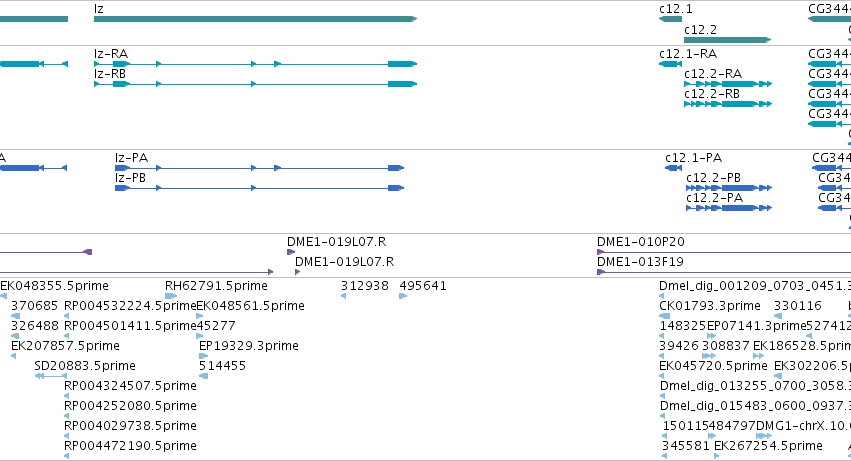Select the c12.2-PB protein glyph
This screenshot has height=461, width=851.
coord(729,188)
